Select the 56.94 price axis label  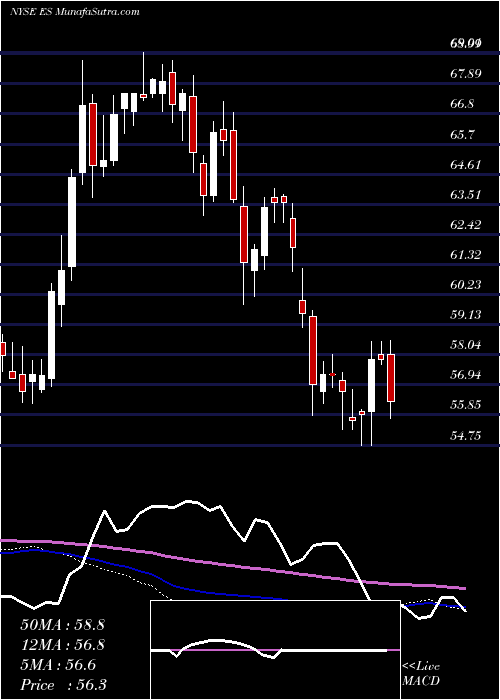click(x=466, y=375)
